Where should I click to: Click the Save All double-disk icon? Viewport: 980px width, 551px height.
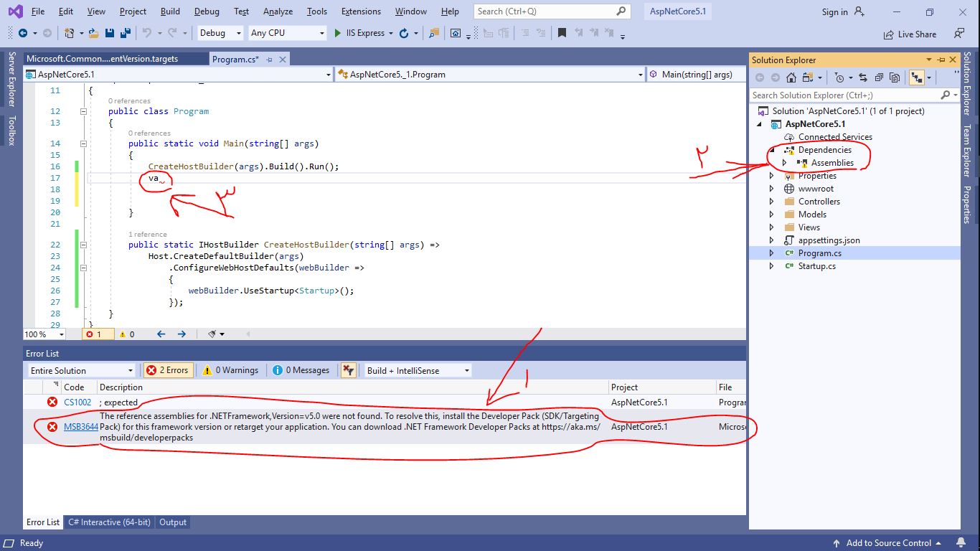126,33
